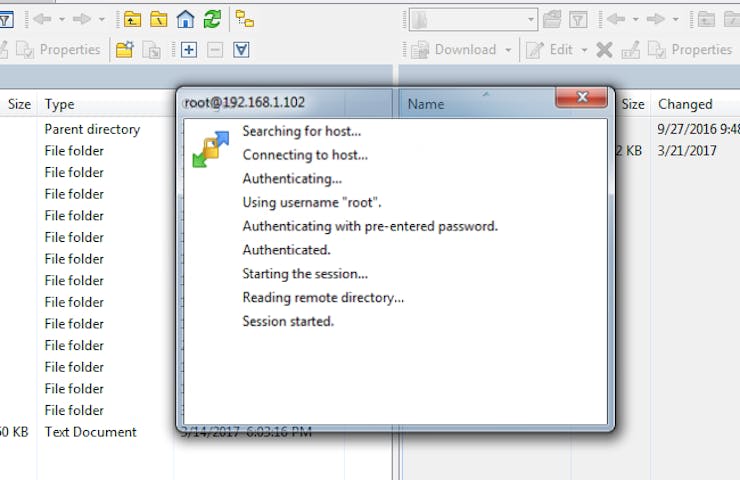Image resolution: width=740 pixels, height=480 pixels.
Task: Click the remote Edit button
Action: point(550,50)
